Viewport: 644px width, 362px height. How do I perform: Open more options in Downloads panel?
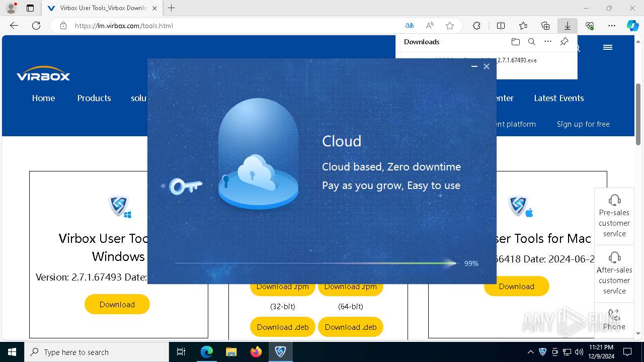548,42
